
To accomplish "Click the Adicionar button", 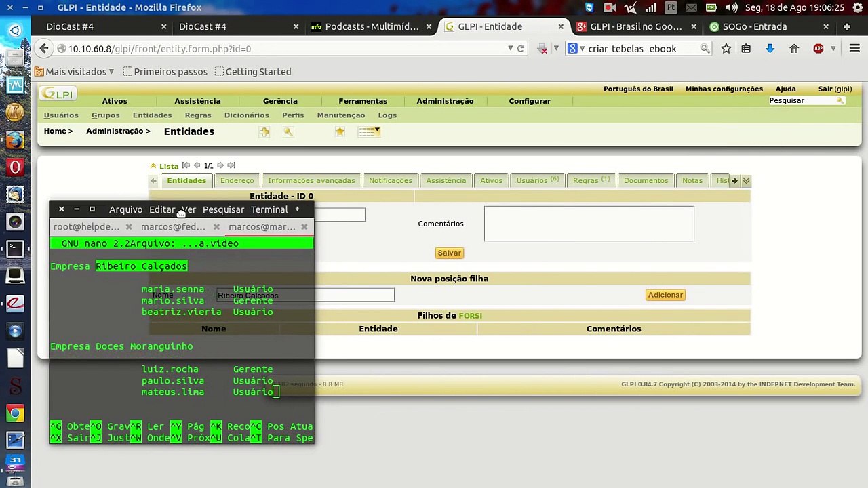I will coord(665,295).
